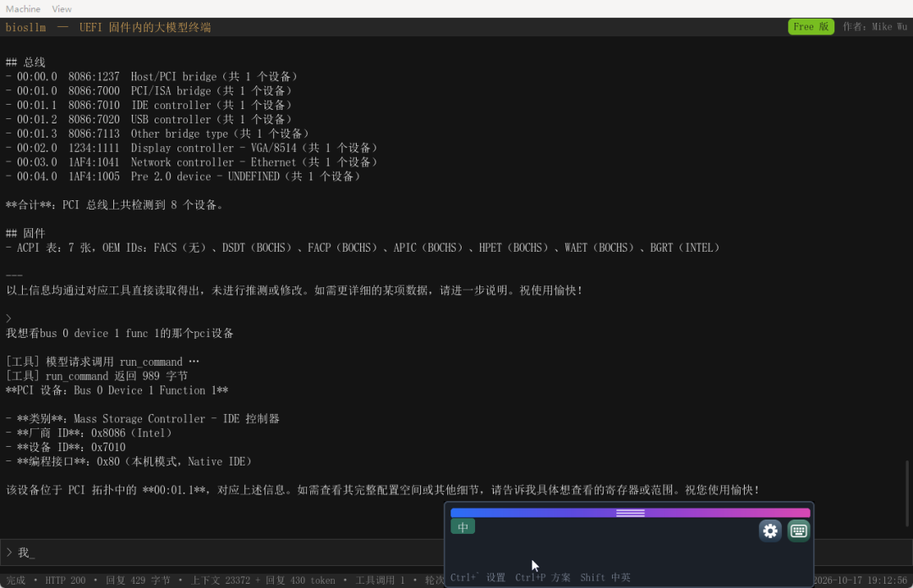The image size is (913, 588).
Task: Open the Machine menu
Action: coord(24,8)
